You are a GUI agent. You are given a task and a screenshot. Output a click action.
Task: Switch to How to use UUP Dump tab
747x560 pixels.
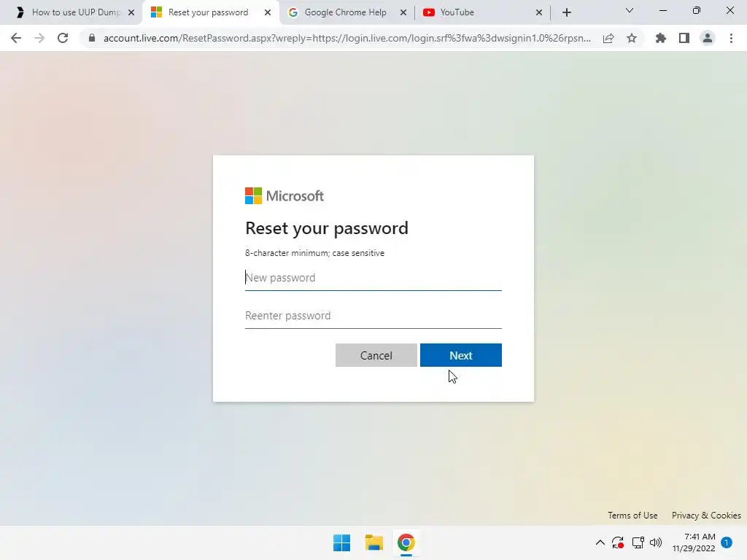tap(76, 12)
